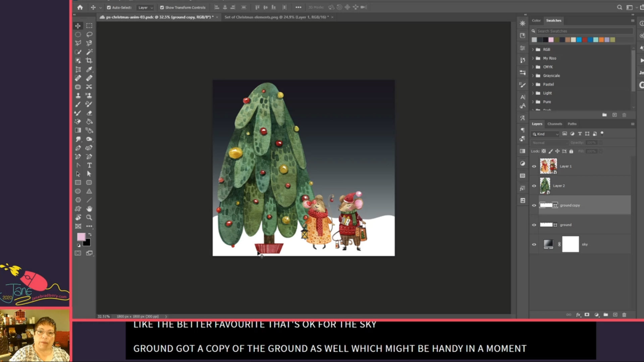
Task: Toggle the Auto-Select checkbox
Action: pyautogui.click(x=109, y=7)
